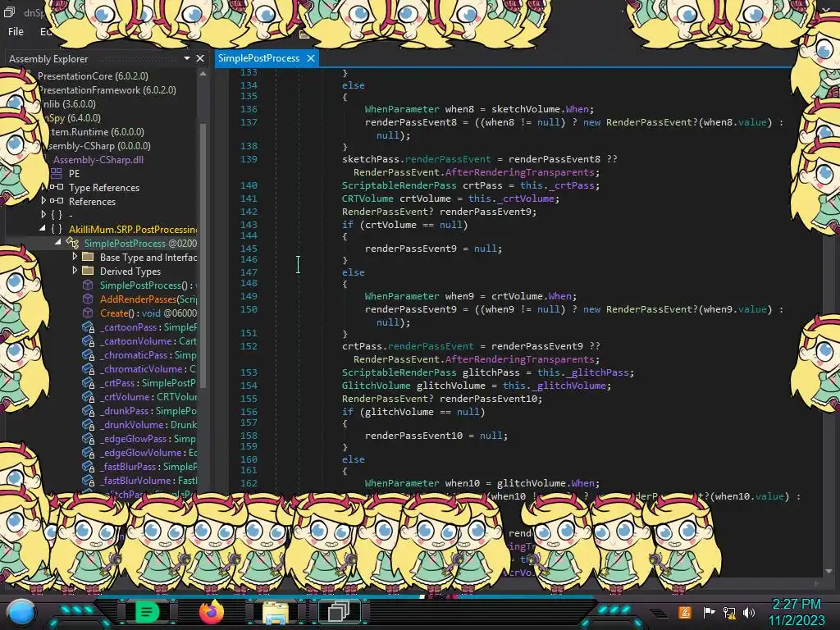The width and height of the screenshot is (840, 630).
Task: Collapse the AkilliMum.SRP.PostProcessing namespace
Action: coord(43,228)
